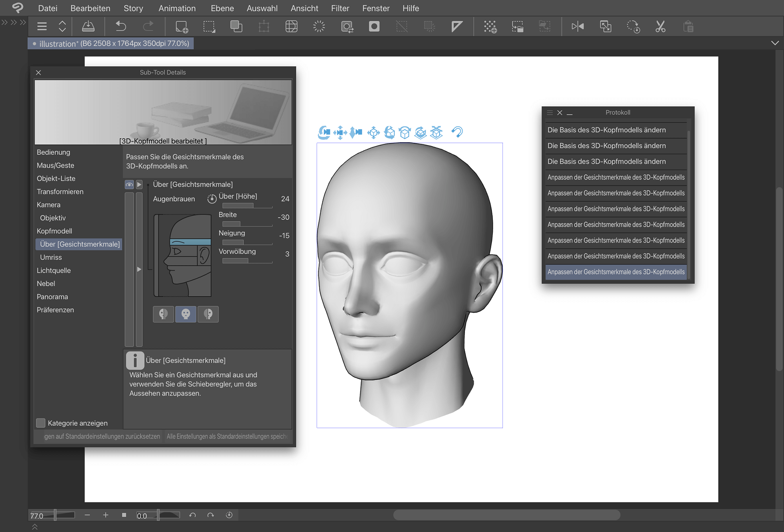Select Lichtquelle in the category list
The height and width of the screenshot is (532, 784).
[54, 271]
